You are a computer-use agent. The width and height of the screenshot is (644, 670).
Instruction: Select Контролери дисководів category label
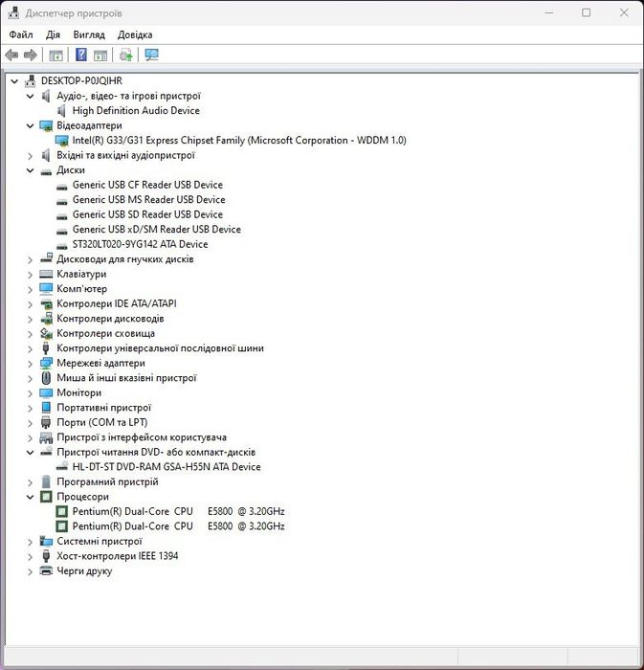(110, 319)
